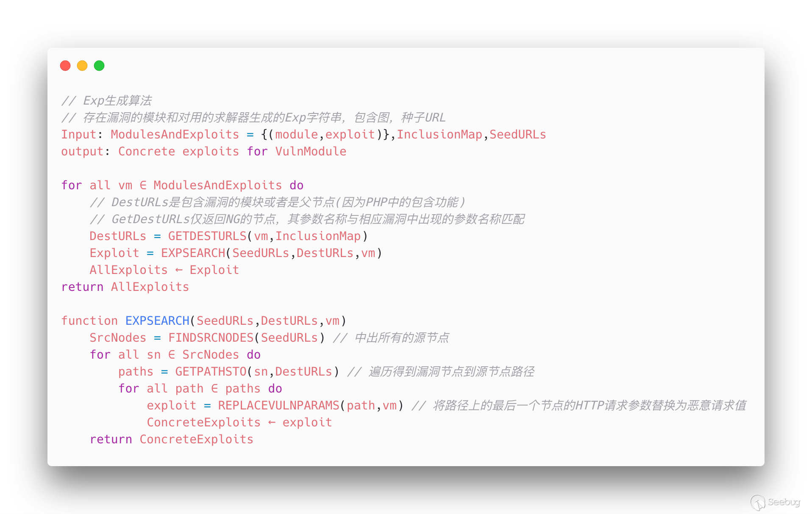Click the 'function' keyword
The image size is (812, 514).
click(89, 321)
